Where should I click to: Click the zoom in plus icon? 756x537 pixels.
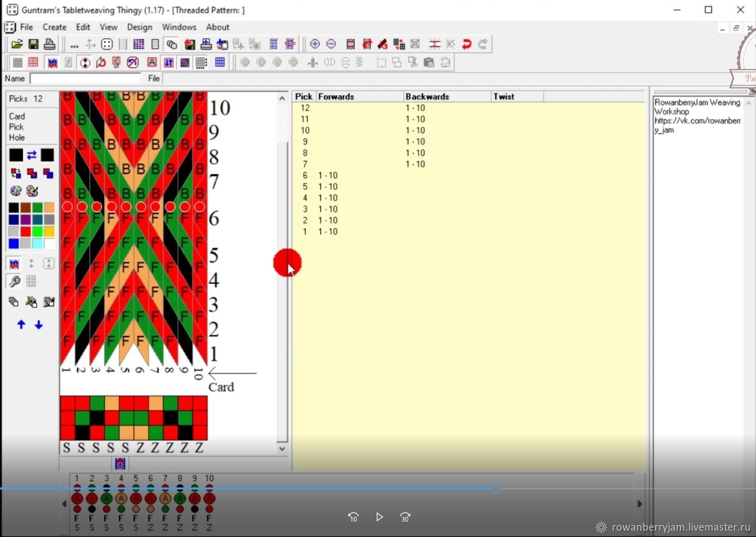(x=315, y=44)
